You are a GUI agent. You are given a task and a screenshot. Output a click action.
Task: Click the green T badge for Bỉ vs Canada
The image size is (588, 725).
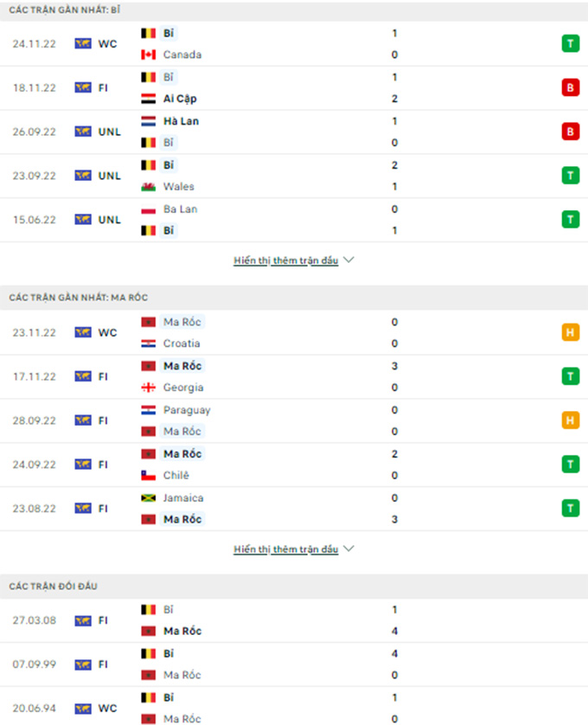point(570,43)
